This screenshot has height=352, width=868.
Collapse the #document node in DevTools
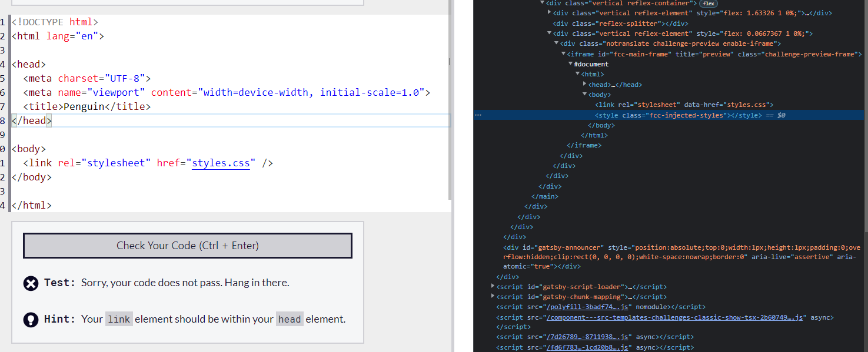click(x=570, y=63)
